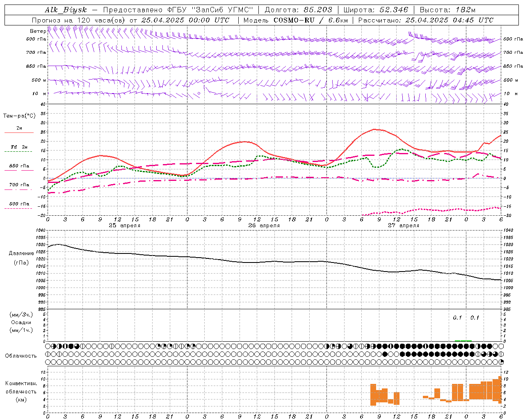Click the 25 апреля date label
525x420 pixels.
click(124, 225)
